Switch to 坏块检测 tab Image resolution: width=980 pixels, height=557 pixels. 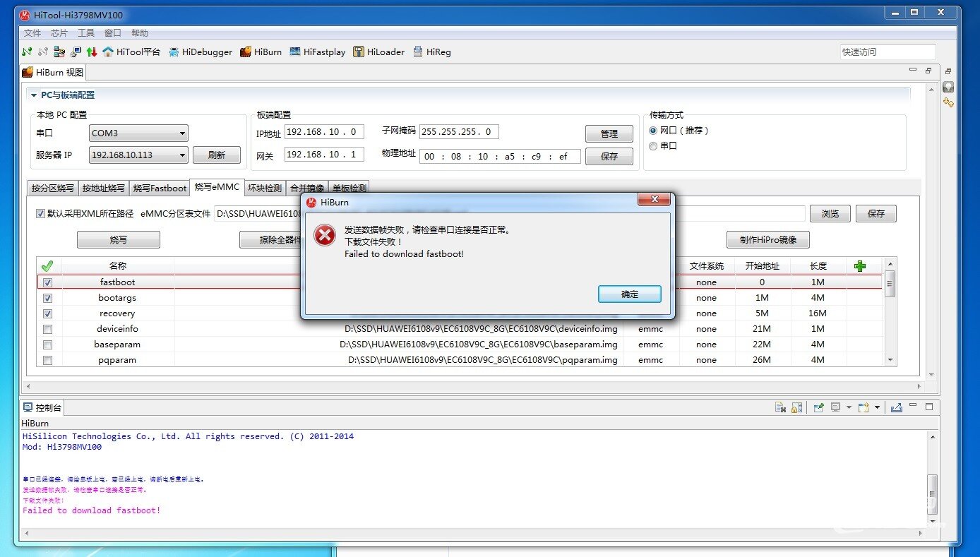[x=265, y=188]
